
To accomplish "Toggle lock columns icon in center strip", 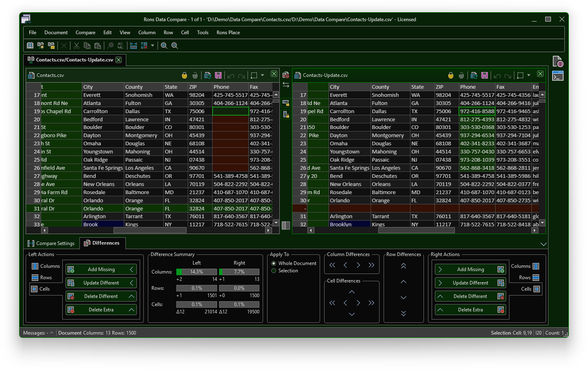I will 286,114.
